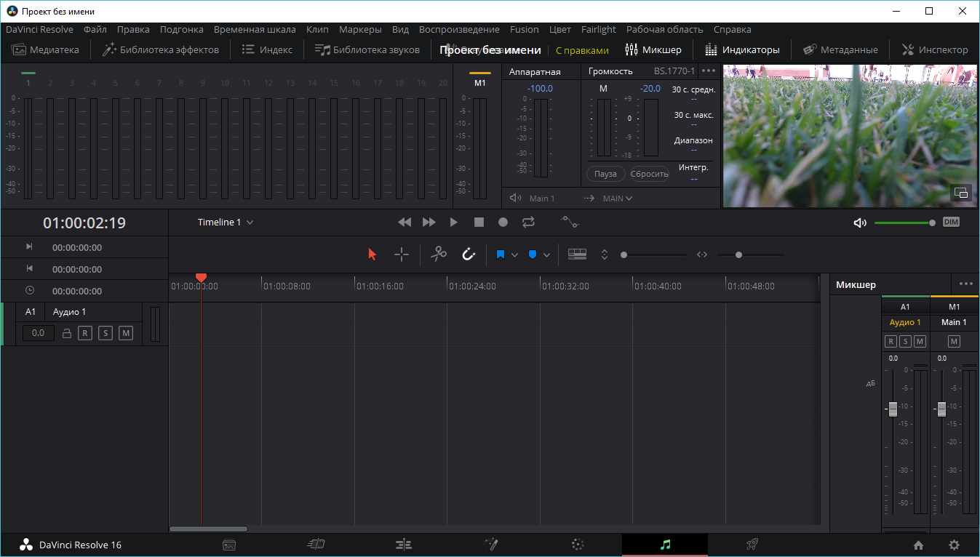The image size is (980, 557).
Task: Open the Fairlight music note page icon
Action: 664,544
